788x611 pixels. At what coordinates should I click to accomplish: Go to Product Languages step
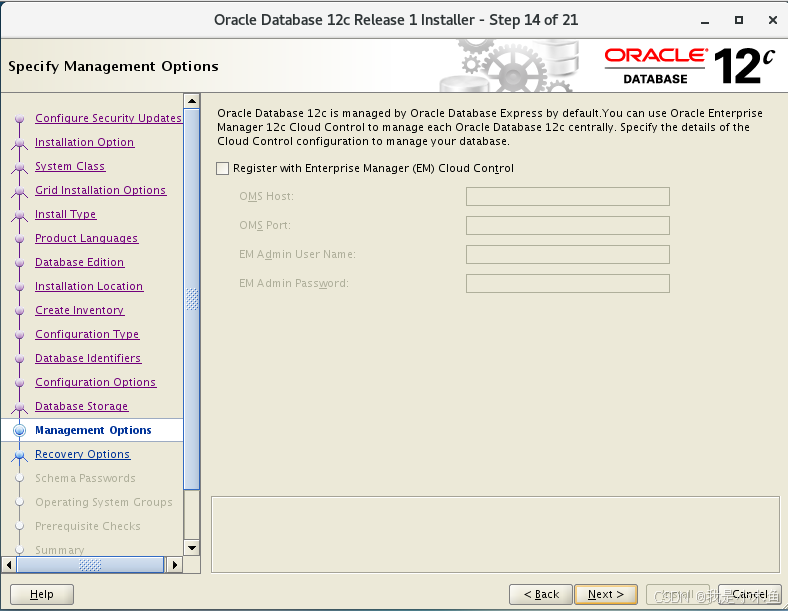click(x=86, y=238)
